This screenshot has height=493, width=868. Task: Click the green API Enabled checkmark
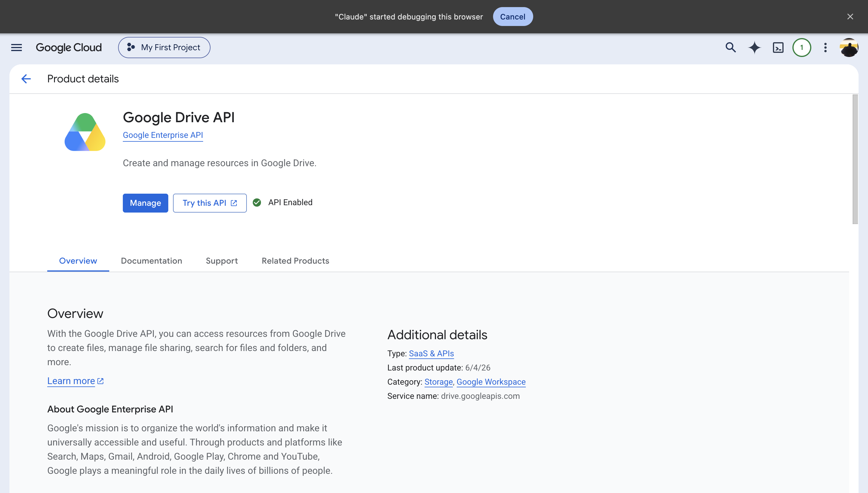[257, 203]
